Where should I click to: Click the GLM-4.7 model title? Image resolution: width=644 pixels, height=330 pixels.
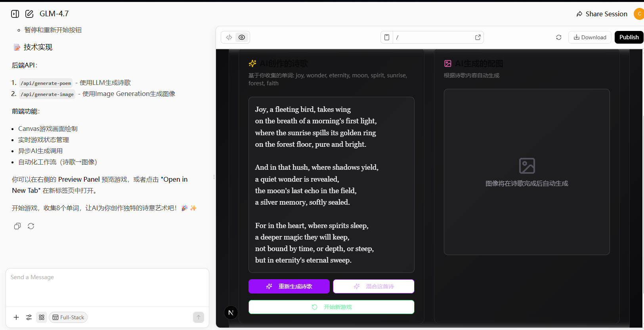pos(54,14)
